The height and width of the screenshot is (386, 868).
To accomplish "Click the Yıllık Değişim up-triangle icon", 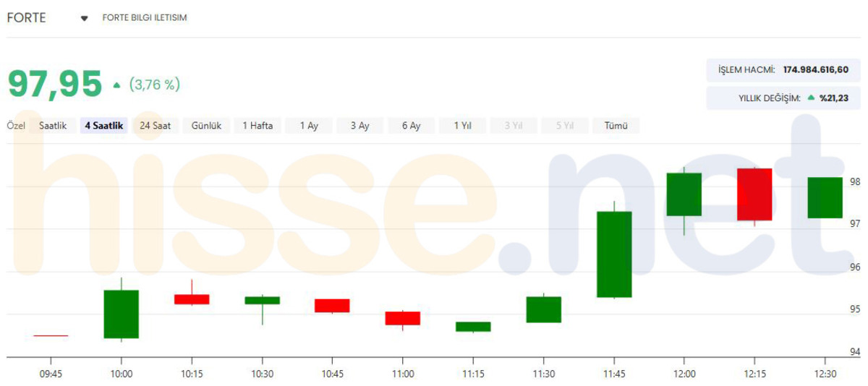I will (x=811, y=98).
